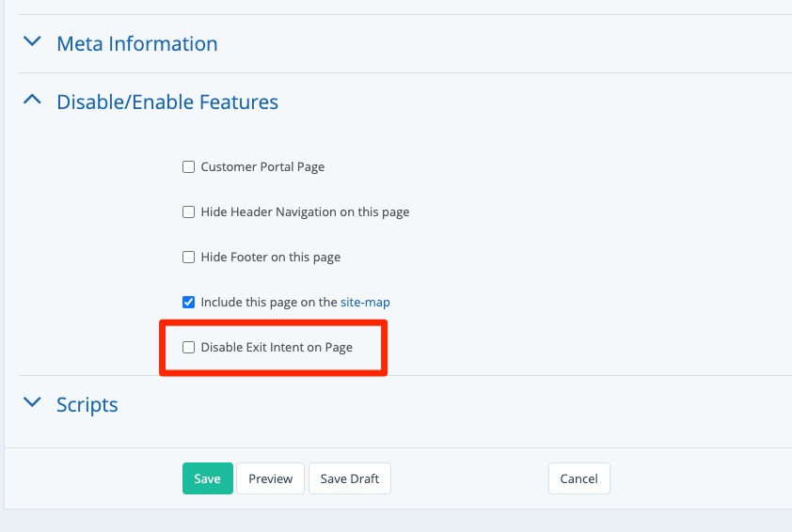Viewport: 792px width, 532px height.
Task: Tick the Hide Footer on this page checkbox
Action: 188,258
